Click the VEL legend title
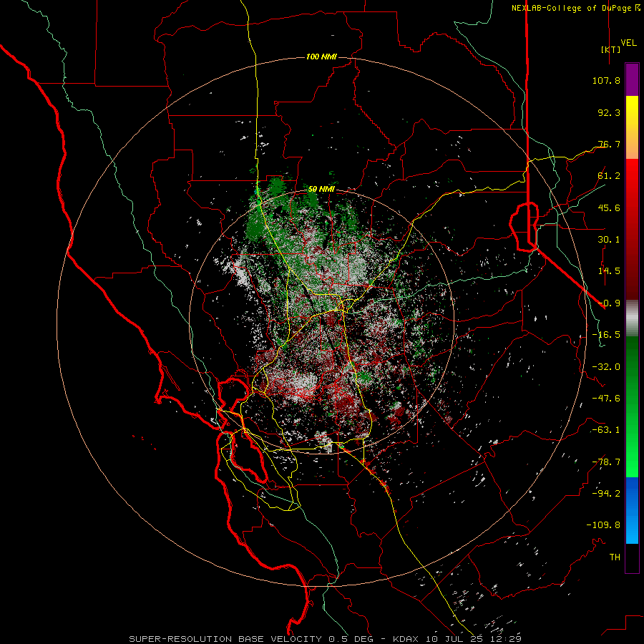The height and width of the screenshot is (644, 644). point(628,43)
